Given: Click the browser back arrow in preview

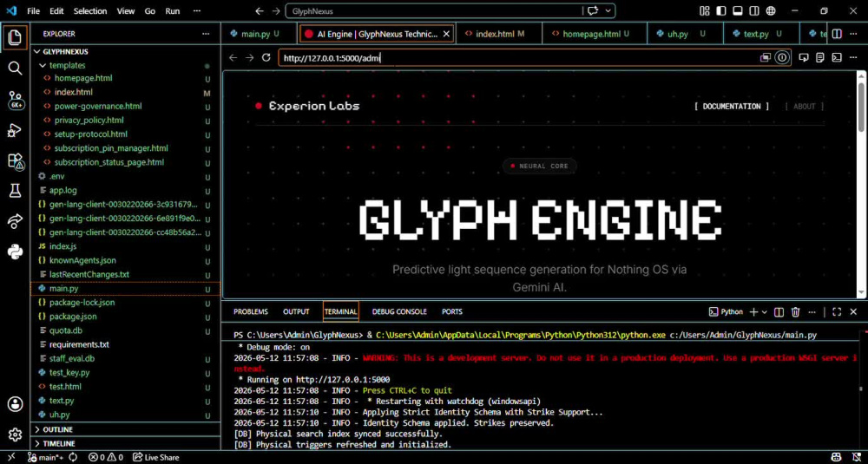Looking at the screenshot, I should (x=233, y=57).
